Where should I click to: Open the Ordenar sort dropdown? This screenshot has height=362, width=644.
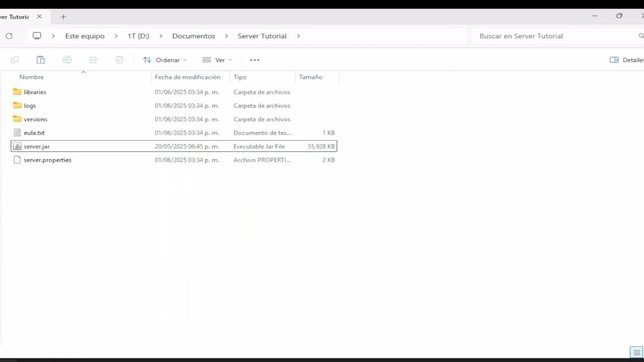[165, 60]
